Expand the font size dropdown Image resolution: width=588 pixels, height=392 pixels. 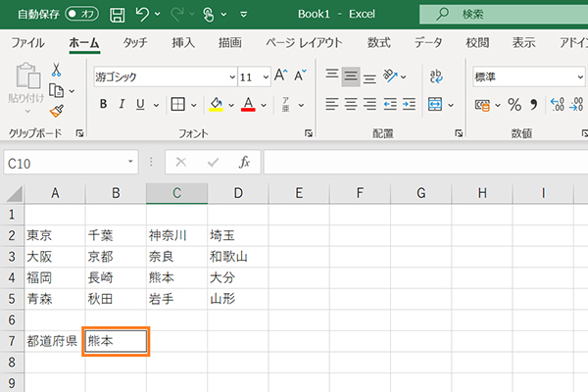[x=266, y=76]
